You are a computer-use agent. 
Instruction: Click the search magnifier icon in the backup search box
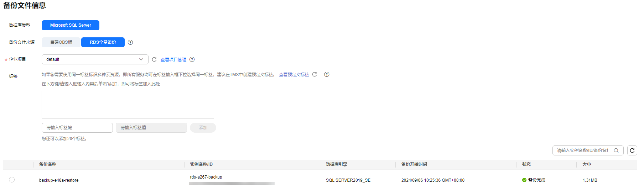[616, 150]
